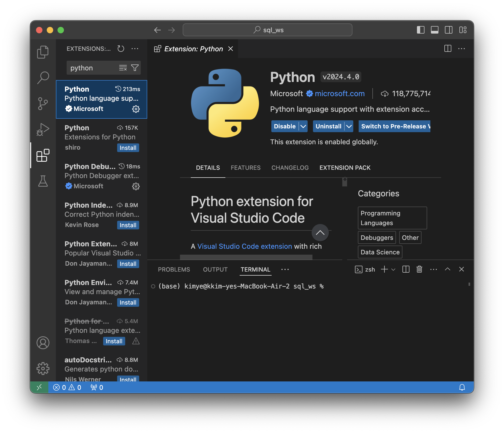This screenshot has width=504, height=433.
Task: Switch to the Extension Pack tab
Action: tap(345, 168)
